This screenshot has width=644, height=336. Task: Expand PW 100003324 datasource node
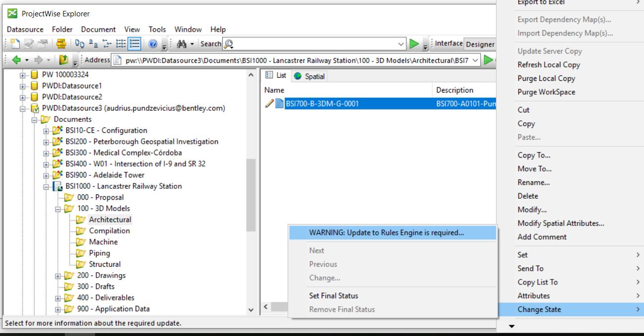22,75
